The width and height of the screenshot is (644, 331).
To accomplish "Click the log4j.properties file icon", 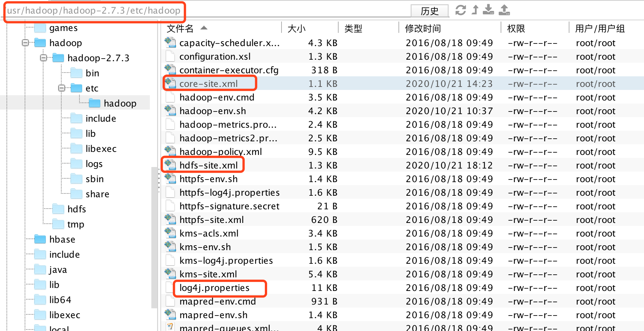I will coord(170,288).
